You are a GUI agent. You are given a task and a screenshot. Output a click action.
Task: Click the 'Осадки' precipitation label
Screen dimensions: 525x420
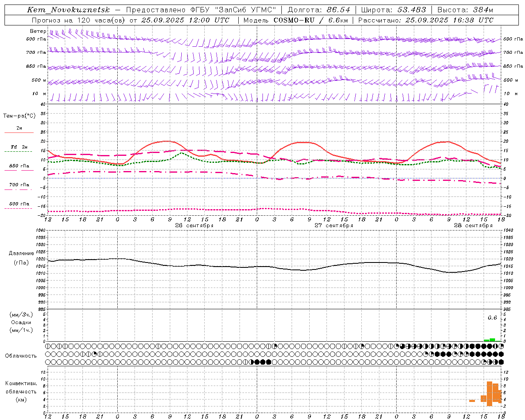[x=21, y=322]
